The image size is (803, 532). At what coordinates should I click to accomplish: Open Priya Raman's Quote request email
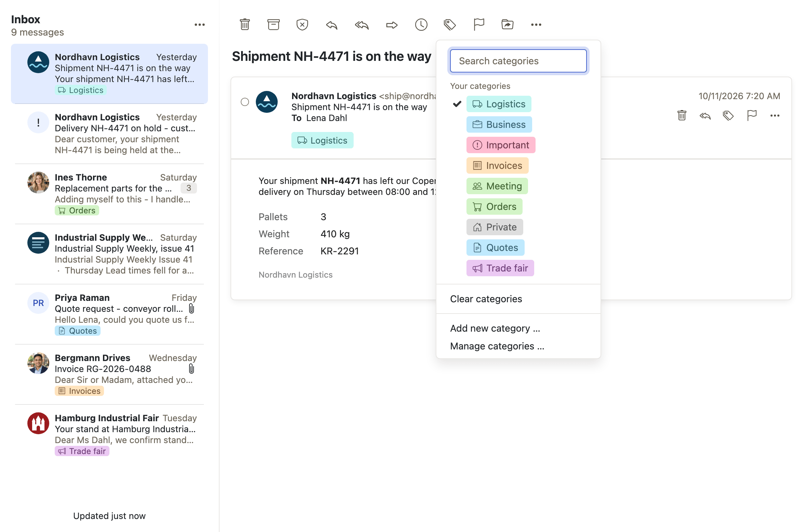tap(109, 314)
